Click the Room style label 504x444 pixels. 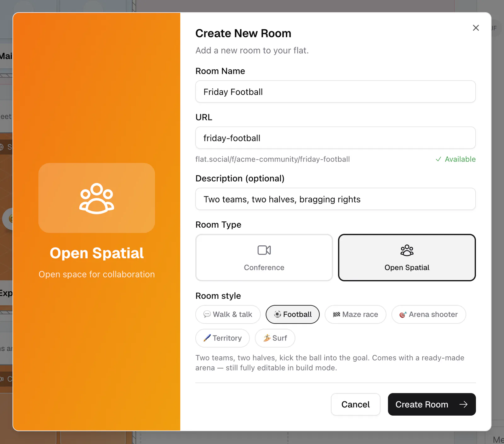click(218, 296)
